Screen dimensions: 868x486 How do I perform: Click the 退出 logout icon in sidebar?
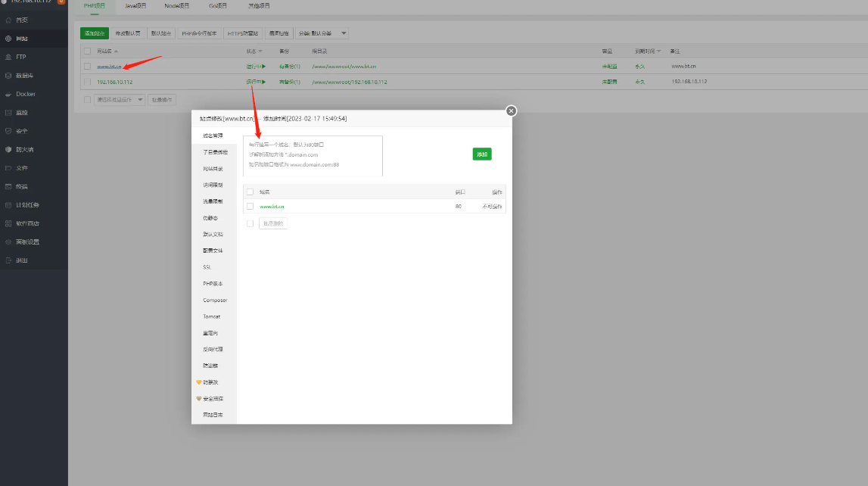tap(8, 260)
